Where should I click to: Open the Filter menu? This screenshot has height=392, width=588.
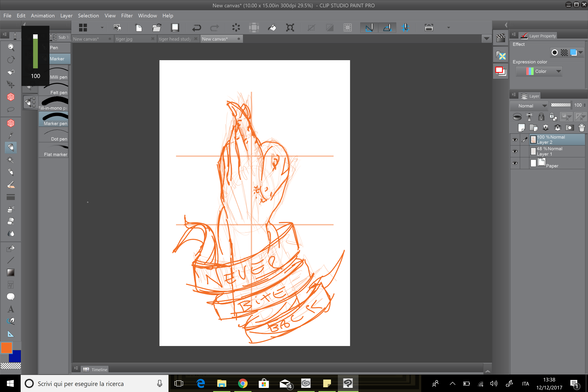coord(127,15)
